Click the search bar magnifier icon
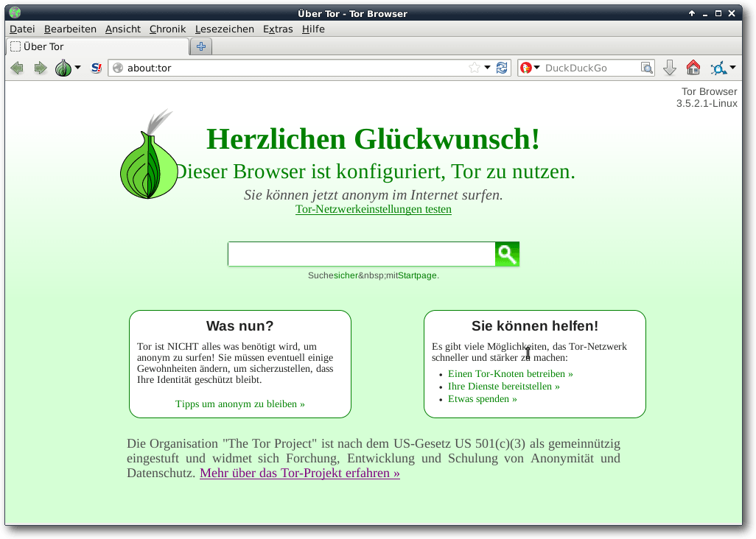The image size is (756, 539). 646,68
